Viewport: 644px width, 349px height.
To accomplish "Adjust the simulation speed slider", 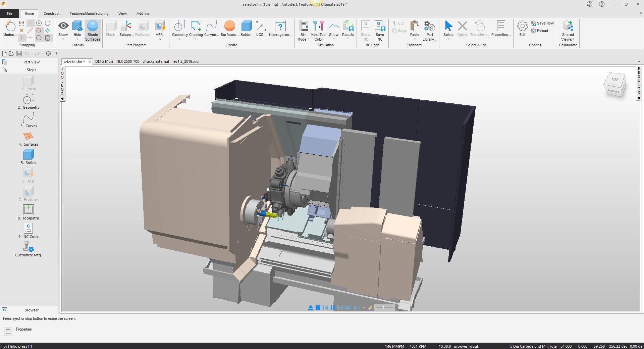I will pos(384,308).
